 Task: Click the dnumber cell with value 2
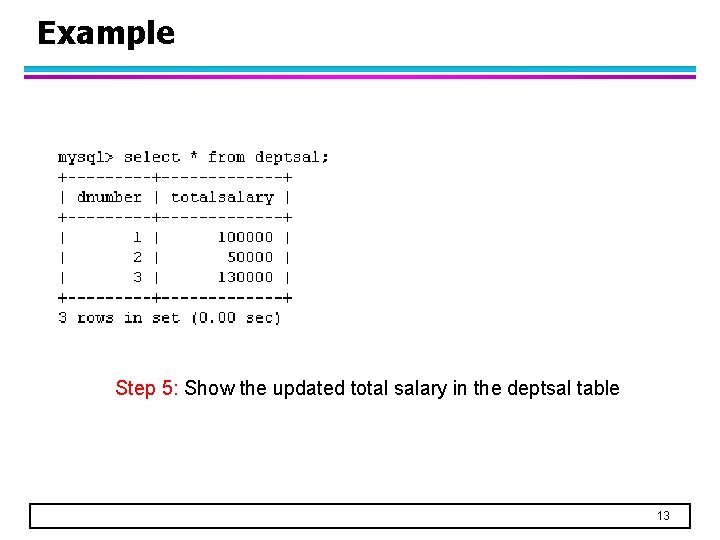pos(137,257)
